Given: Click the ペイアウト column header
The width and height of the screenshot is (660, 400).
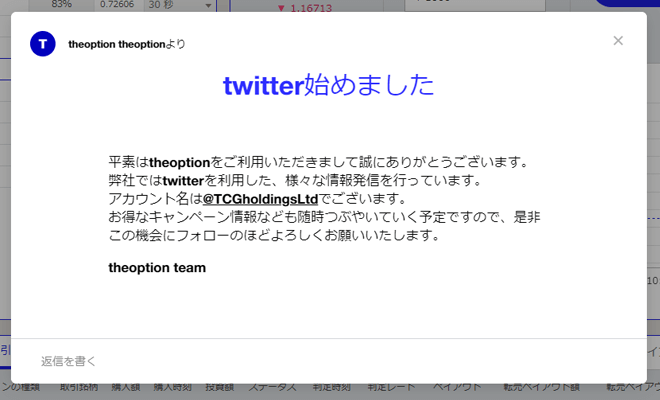Looking at the screenshot, I should pos(457,387).
